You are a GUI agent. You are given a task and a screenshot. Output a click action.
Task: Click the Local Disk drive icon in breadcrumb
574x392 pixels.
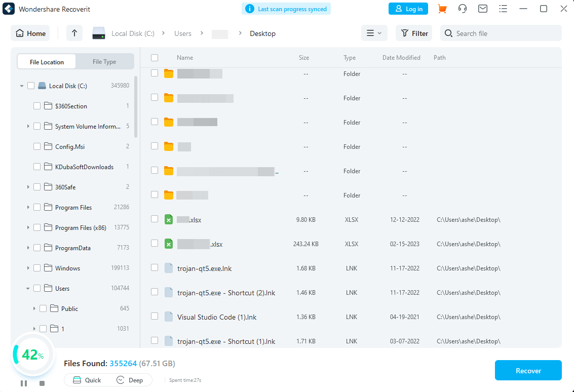[99, 33]
